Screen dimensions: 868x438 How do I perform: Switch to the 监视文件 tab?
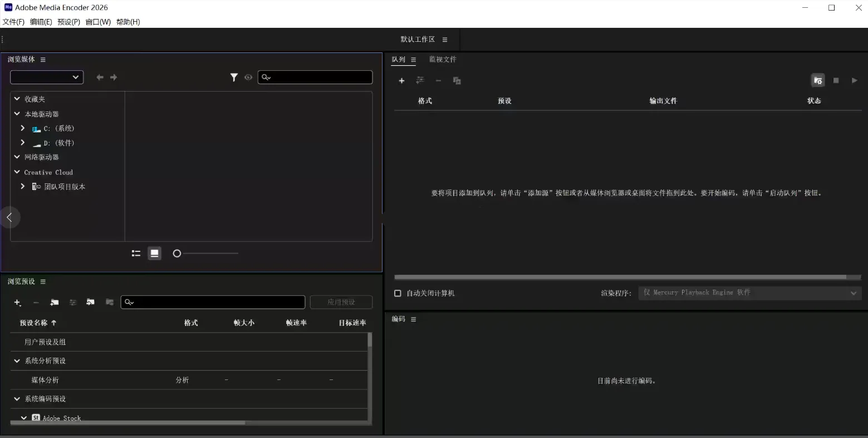(x=443, y=59)
